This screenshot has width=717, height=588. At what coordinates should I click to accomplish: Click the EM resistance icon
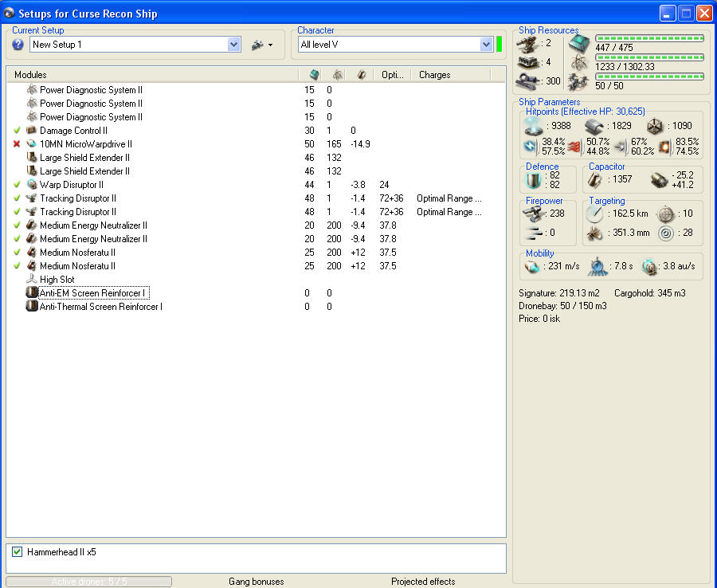(x=531, y=147)
